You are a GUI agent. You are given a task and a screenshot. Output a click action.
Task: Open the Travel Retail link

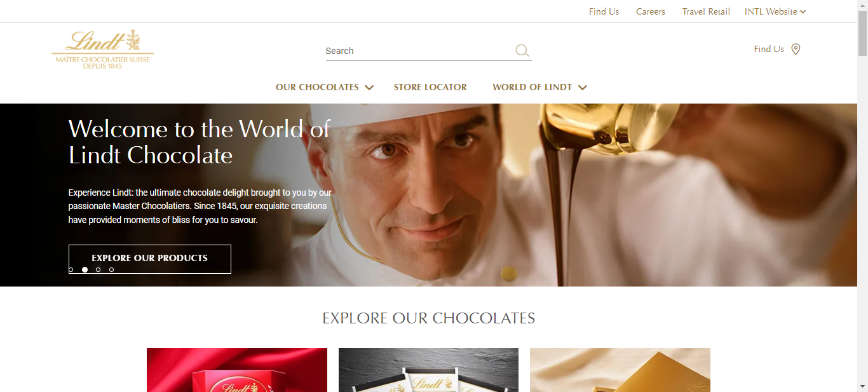tap(706, 11)
